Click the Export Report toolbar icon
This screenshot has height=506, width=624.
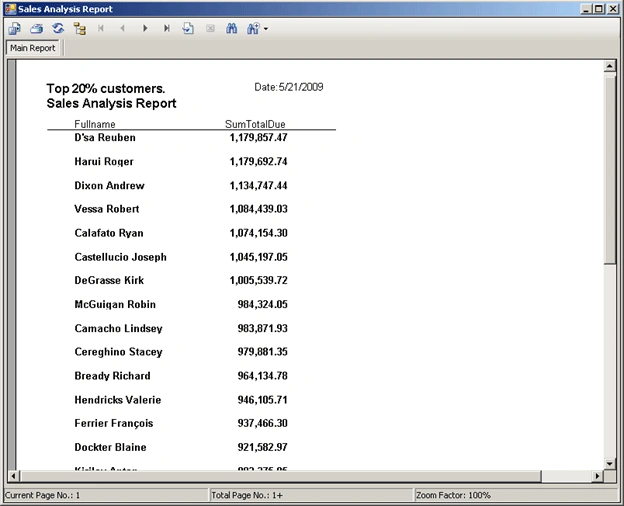(15, 29)
